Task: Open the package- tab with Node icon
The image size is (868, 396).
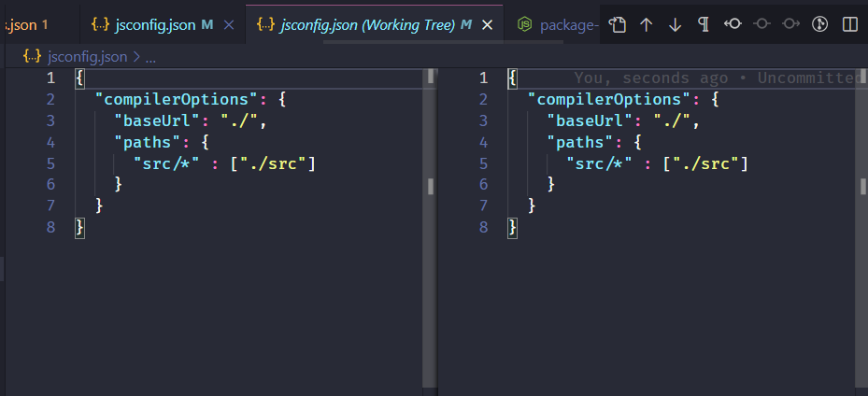Action: [x=552, y=25]
